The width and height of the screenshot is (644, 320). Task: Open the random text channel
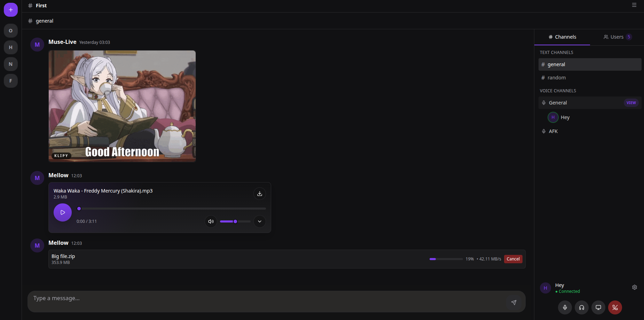click(556, 78)
